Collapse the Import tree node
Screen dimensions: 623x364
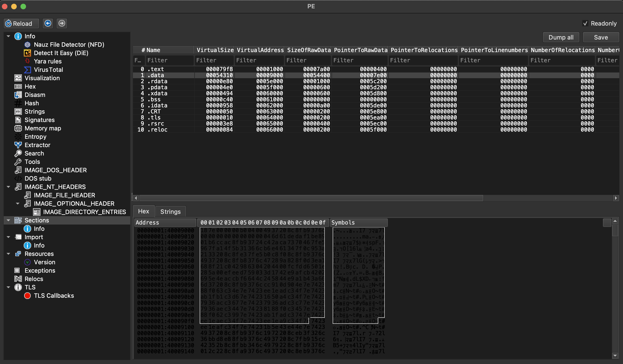coord(8,237)
